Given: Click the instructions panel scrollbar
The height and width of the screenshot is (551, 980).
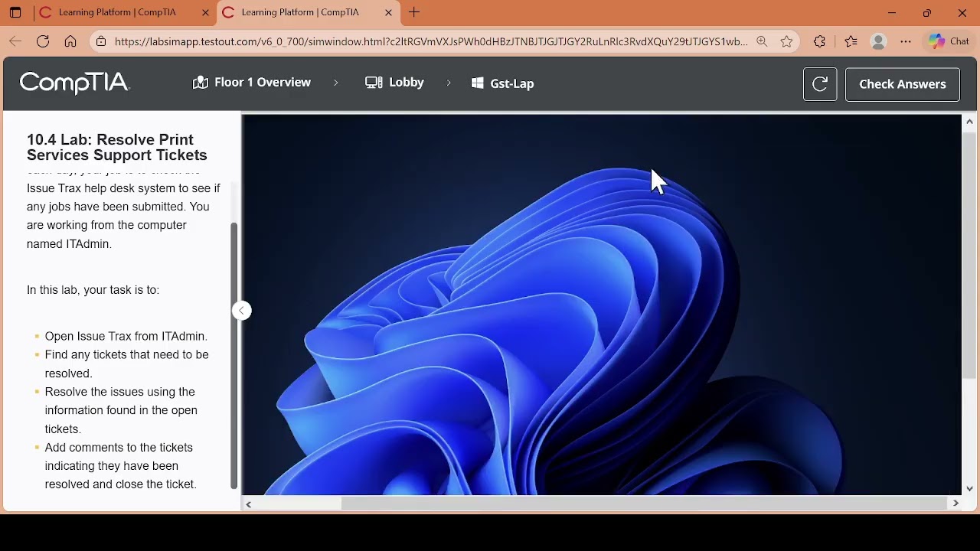Looking at the screenshot, I should coord(234,356).
